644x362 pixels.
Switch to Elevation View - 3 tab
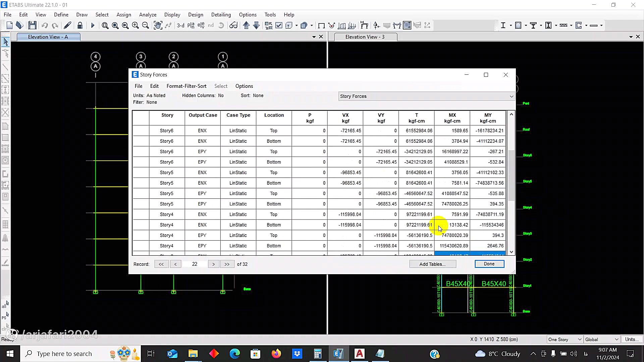point(365,37)
